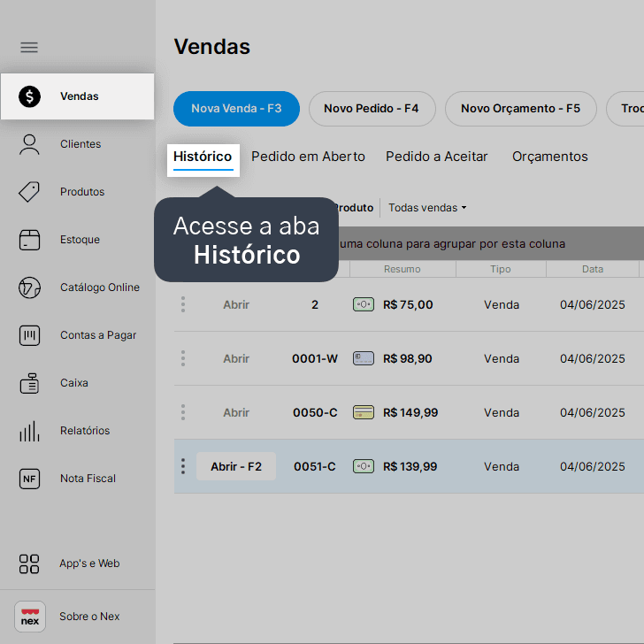Open Vendas dollar icon in sidebar
644x644 pixels.
(29, 96)
